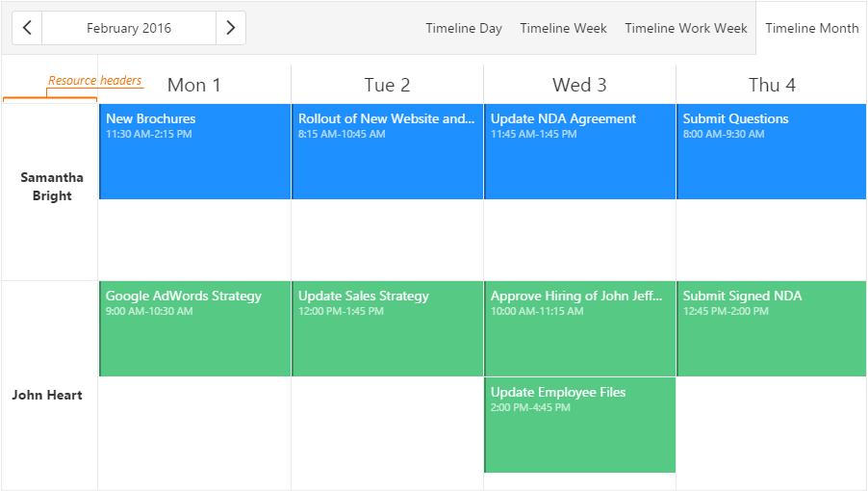Go to next month with right arrow
Viewport: 868px width, 491px height.
click(230, 28)
